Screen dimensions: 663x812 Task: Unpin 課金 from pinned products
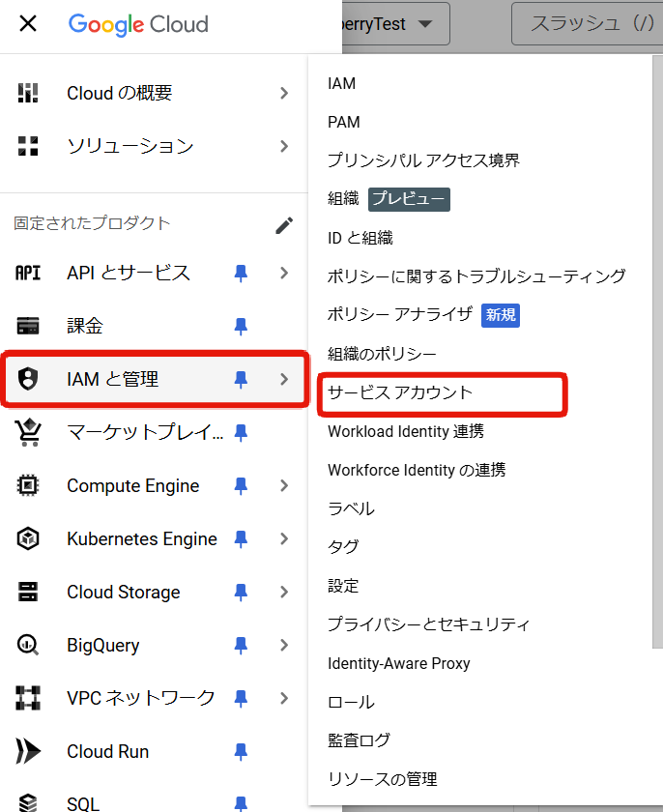241,327
